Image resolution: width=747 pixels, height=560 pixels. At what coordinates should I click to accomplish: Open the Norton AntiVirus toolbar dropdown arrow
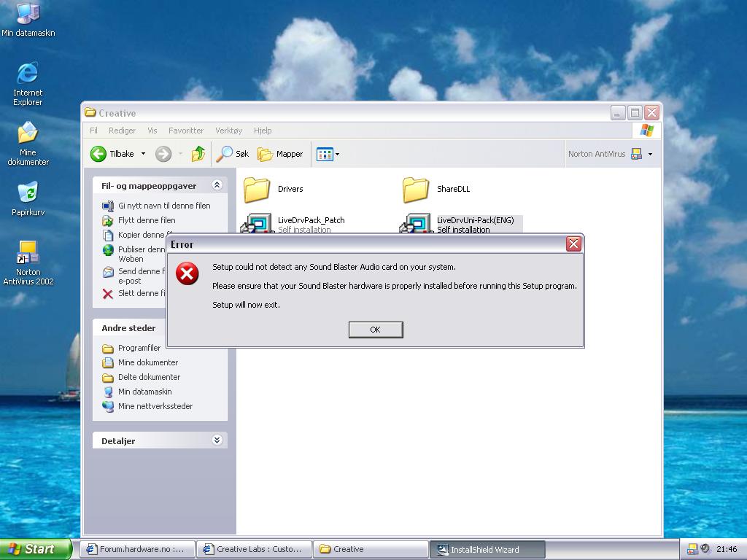(650, 154)
